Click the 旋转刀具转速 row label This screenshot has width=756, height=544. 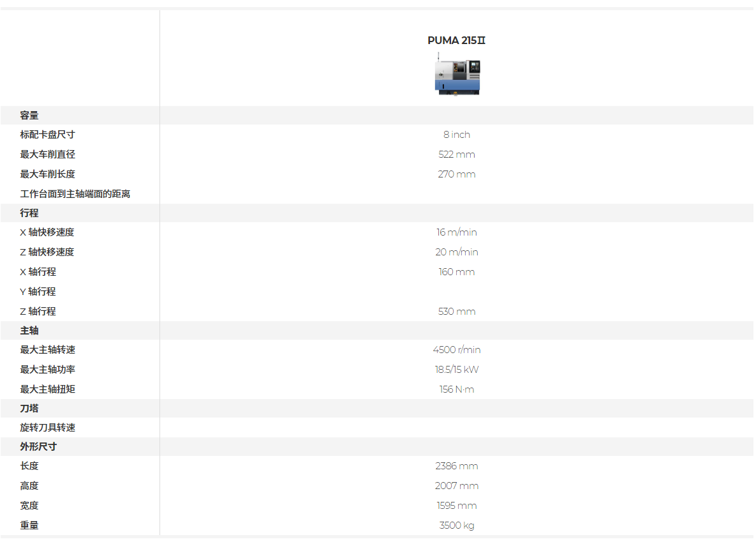click(47, 428)
